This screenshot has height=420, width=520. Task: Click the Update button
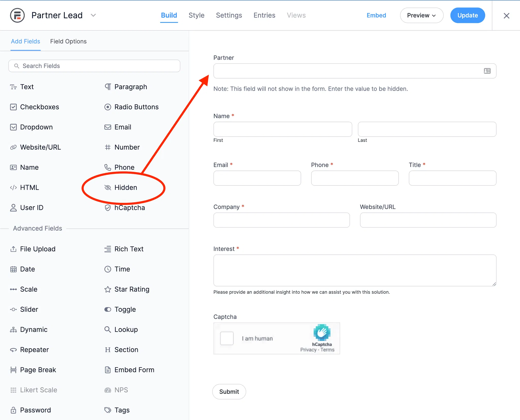tap(468, 15)
